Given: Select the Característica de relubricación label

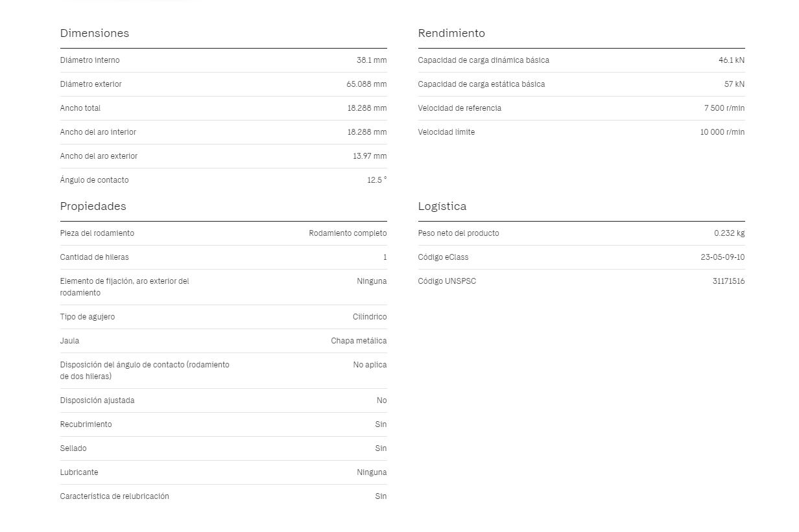Looking at the screenshot, I should pyautogui.click(x=115, y=496).
